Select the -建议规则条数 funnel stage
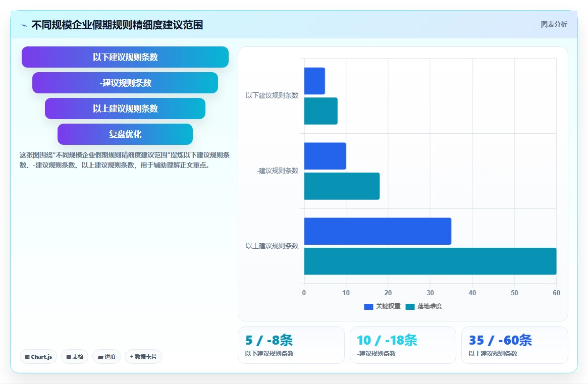 [x=125, y=83]
